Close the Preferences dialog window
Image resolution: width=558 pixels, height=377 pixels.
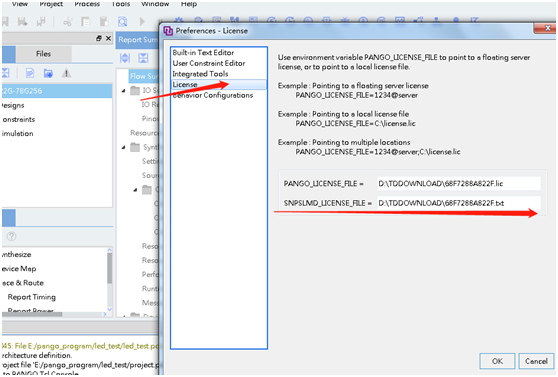pyautogui.click(x=546, y=28)
